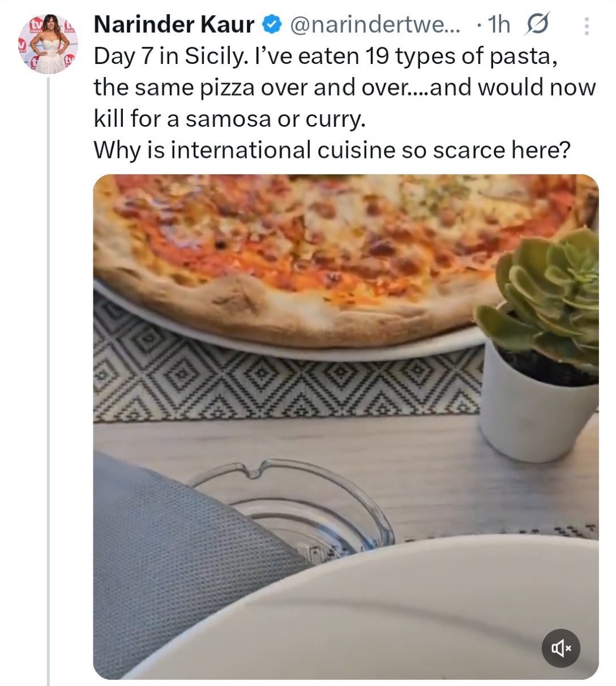The height and width of the screenshot is (686, 616).
Task: Click the "the same pizza over and over" line
Action: (x=344, y=88)
